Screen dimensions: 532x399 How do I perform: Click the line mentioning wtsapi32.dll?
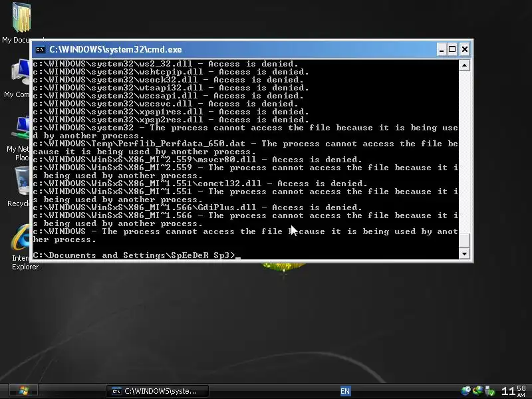coord(171,88)
